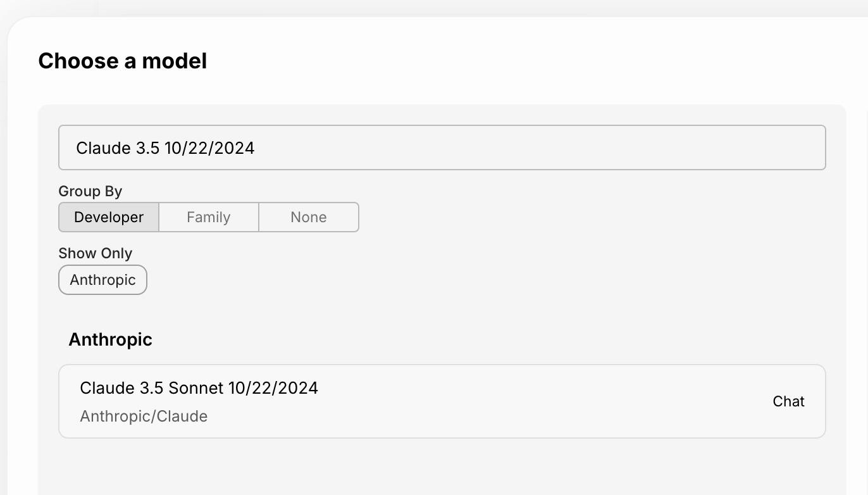Click the Choose a model heading
This screenshot has height=495, width=868.
pyautogui.click(x=122, y=61)
